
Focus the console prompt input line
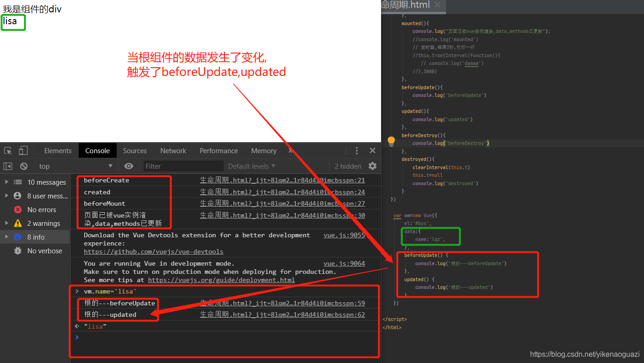pyautogui.click(x=226, y=337)
